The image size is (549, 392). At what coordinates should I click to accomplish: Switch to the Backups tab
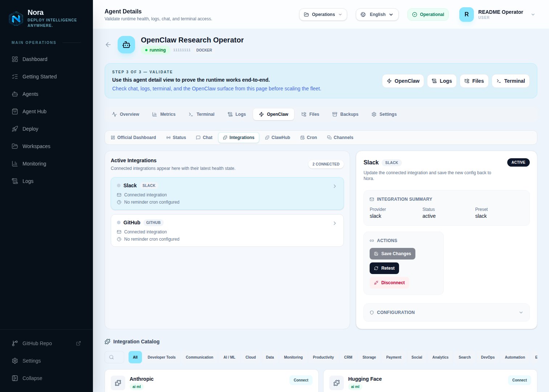click(345, 114)
